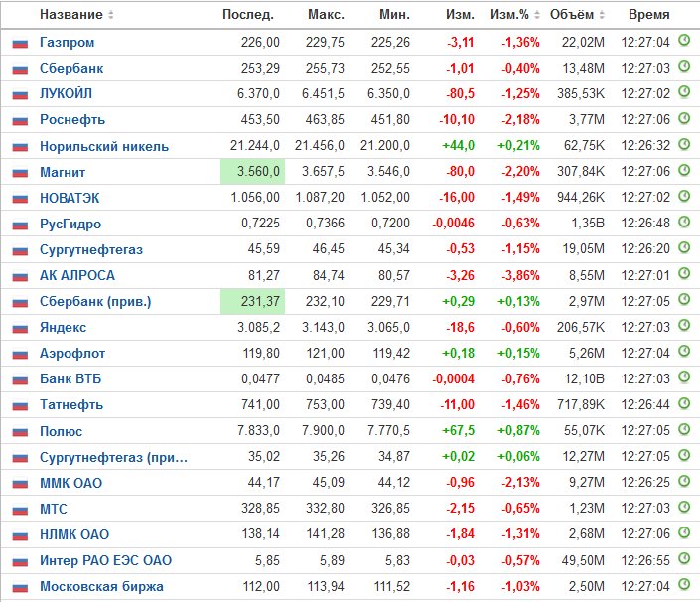
Task: Click the +0,87% change for Полюс
Action: [x=518, y=431]
